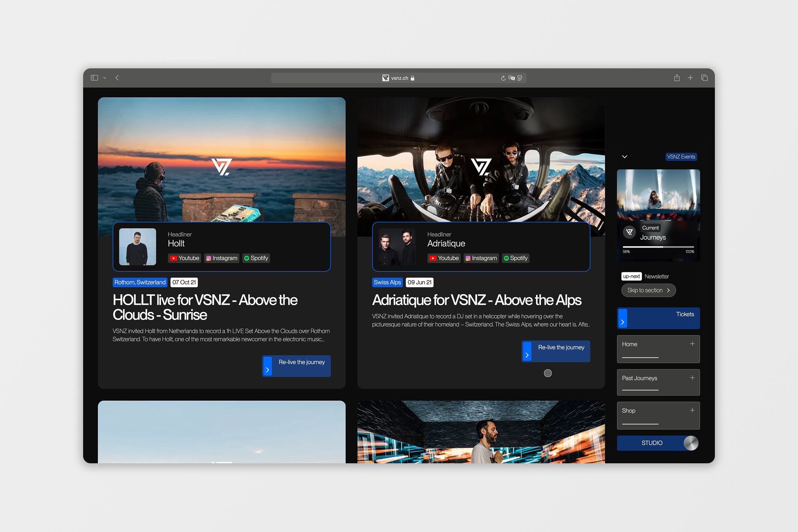The height and width of the screenshot is (532, 798).
Task: Go back with browser back arrow
Action: click(x=117, y=78)
